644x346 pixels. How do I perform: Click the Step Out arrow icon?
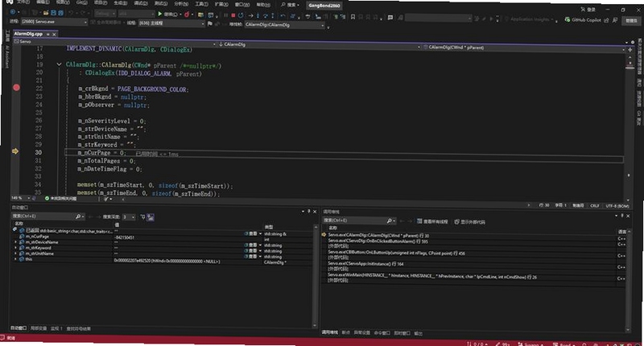pos(273,15)
